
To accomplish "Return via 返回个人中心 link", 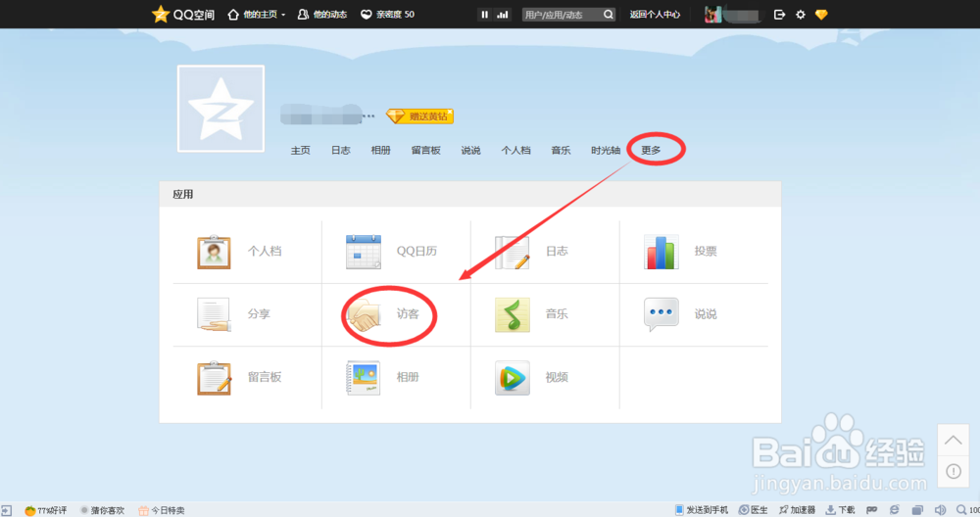I will point(655,15).
